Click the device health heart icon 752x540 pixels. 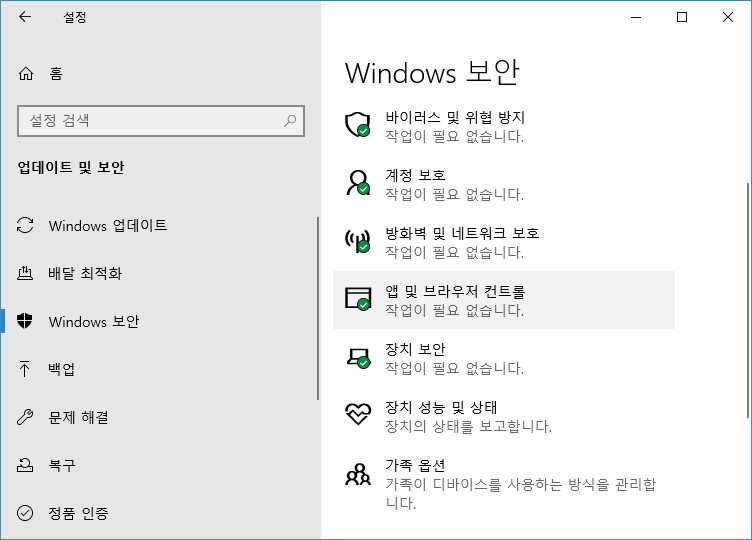[358, 414]
